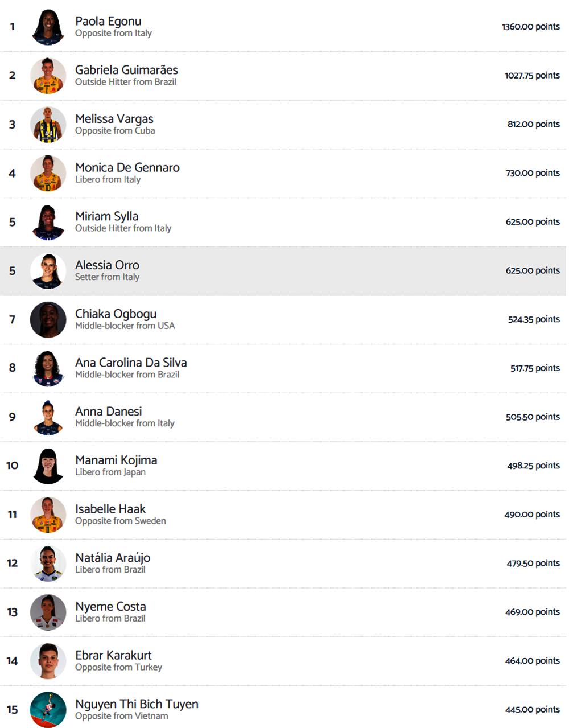Click the avatar photo beside Paola Egonu
The height and width of the screenshot is (728, 569).
pos(48,27)
